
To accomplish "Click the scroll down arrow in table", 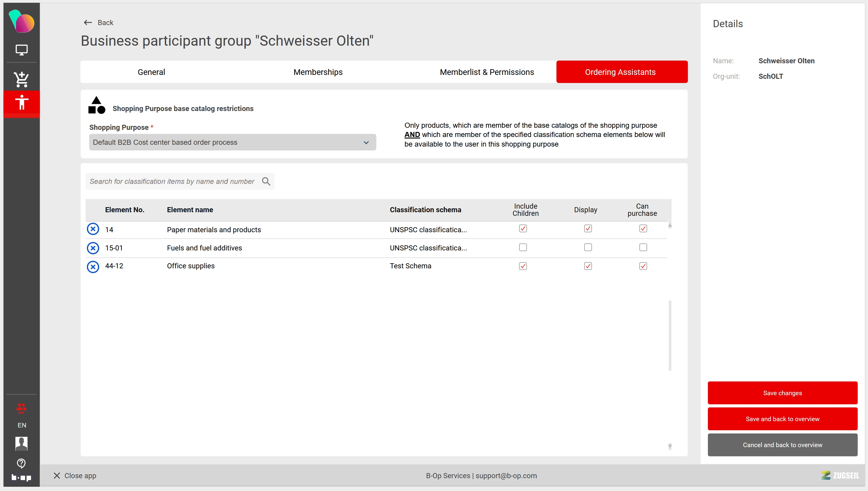I will [x=670, y=447].
